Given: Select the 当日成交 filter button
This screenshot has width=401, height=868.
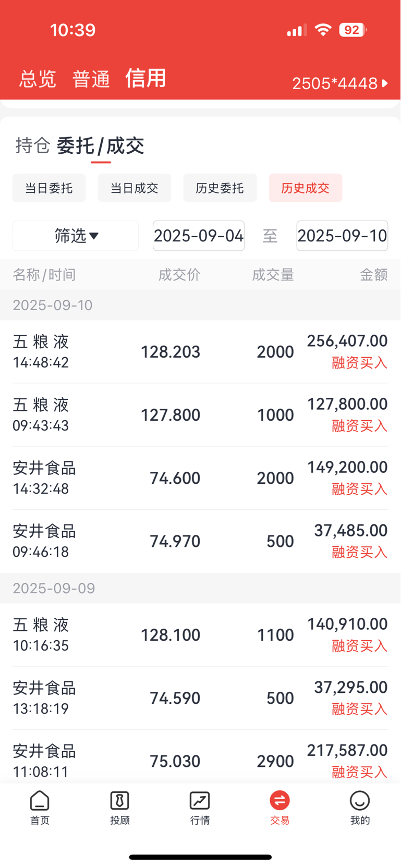Looking at the screenshot, I should [135, 188].
